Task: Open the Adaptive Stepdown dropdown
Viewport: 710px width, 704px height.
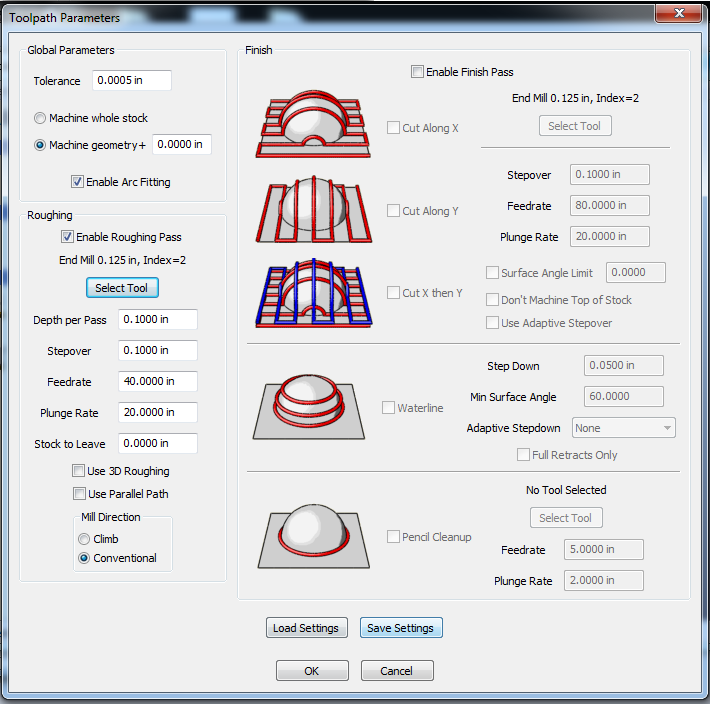Action: coord(623,428)
